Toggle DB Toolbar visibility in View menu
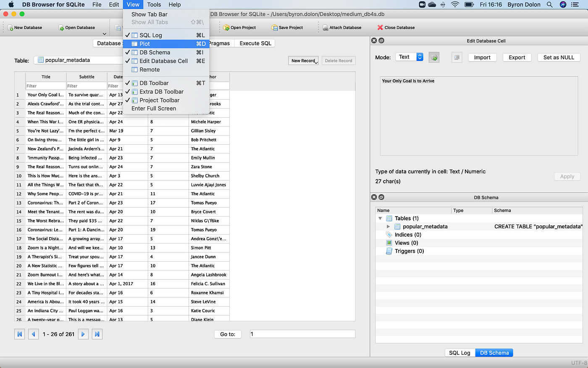The width and height of the screenshot is (588, 368). [166, 83]
